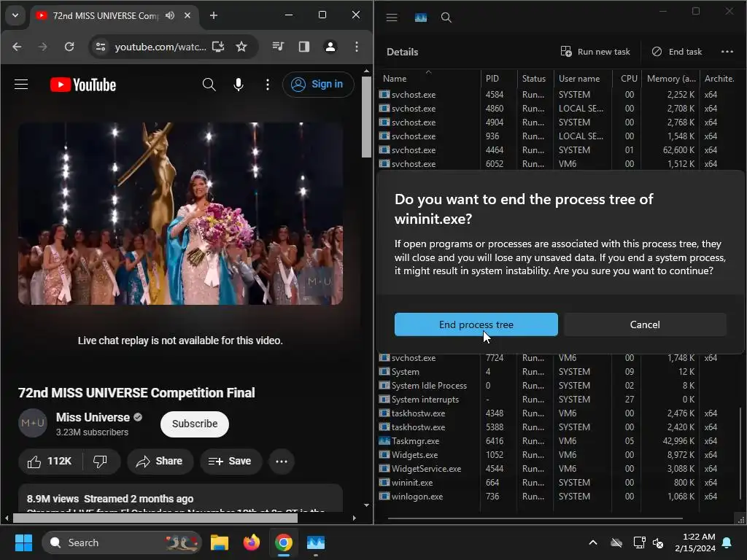Reload the YouTube page
Viewport: 747px width, 560px height.
pyautogui.click(x=69, y=47)
